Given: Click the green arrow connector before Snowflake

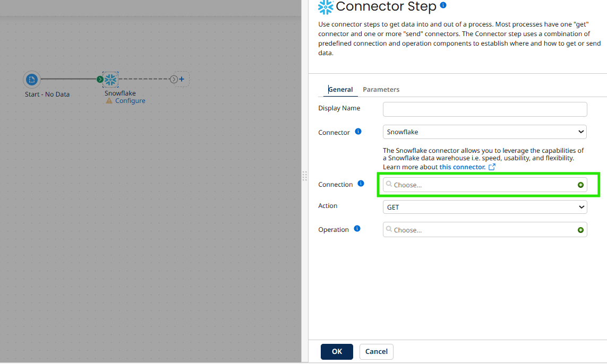Looking at the screenshot, I should tap(100, 79).
